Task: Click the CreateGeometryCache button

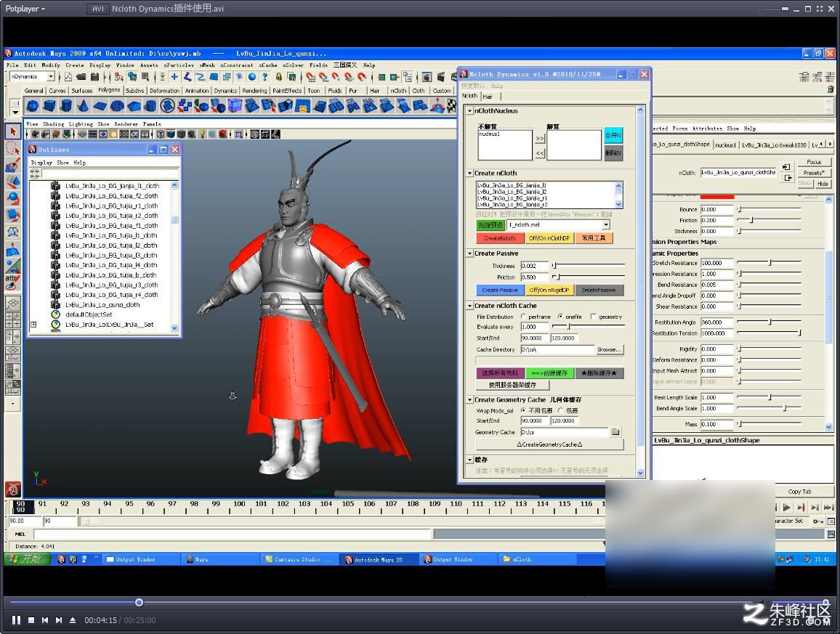Action: [549, 444]
